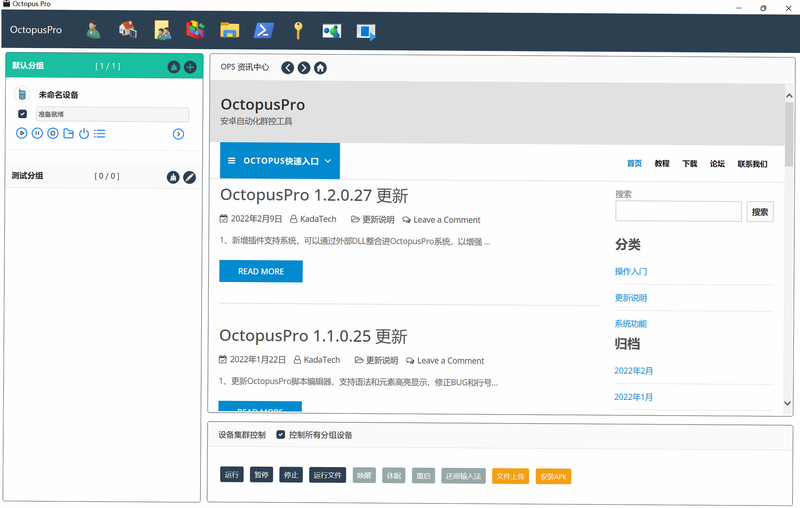Image resolution: width=800 pixels, height=508 pixels.
Task: Click the yellow key toolbar icon
Action: pyautogui.click(x=298, y=31)
